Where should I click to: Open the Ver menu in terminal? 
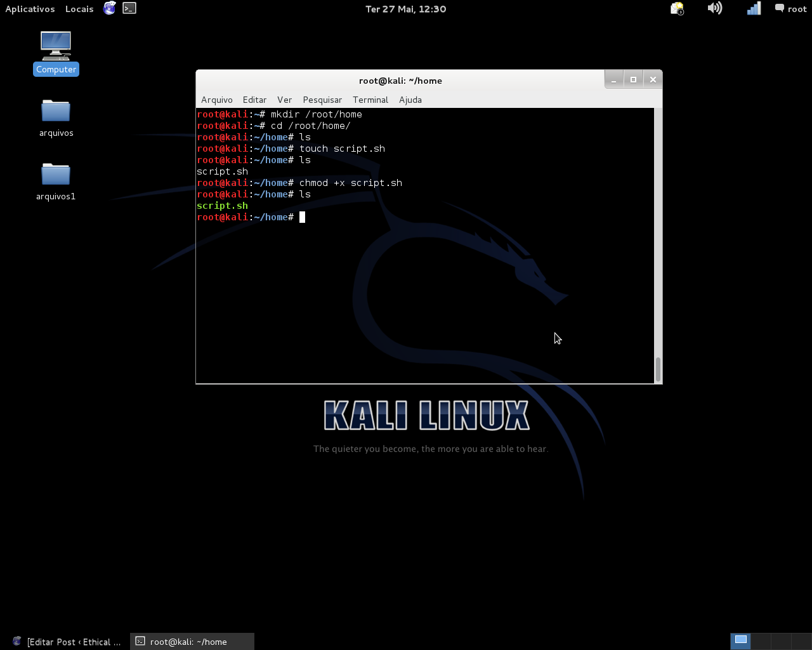pos(284,100)
